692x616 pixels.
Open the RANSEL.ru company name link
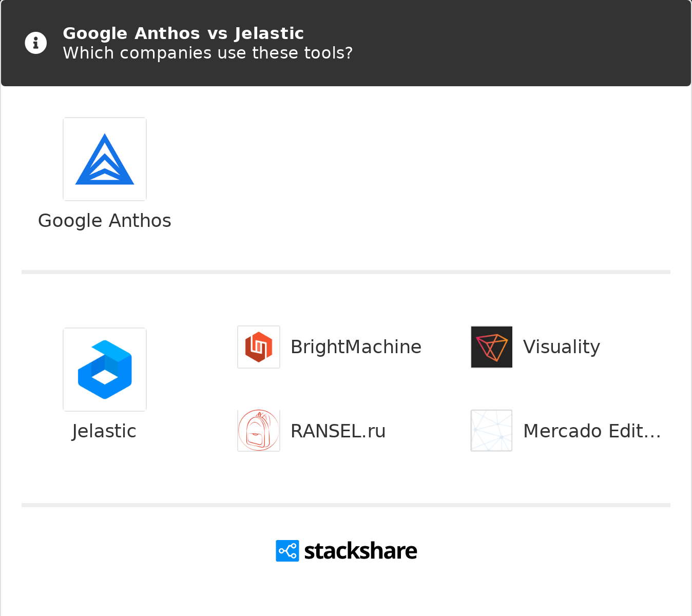pyautogui.click(x=338, y=431)
